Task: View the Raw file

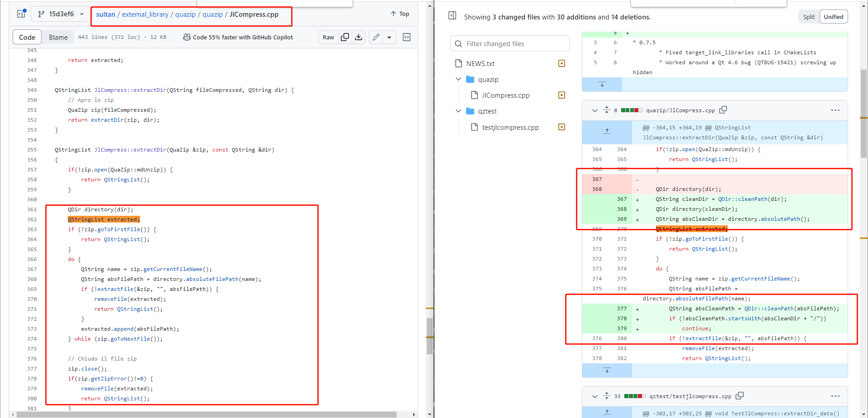Action: tap(328, 37)
